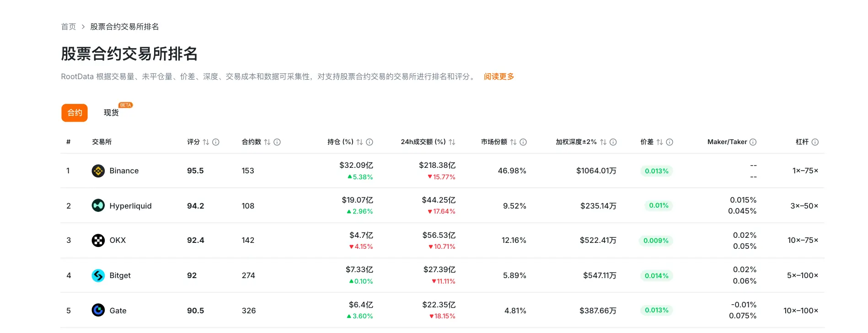This screenshot has height=333, width=868.
Task: Click Binance leverage 1×–75×
Action: click(805, 171)
